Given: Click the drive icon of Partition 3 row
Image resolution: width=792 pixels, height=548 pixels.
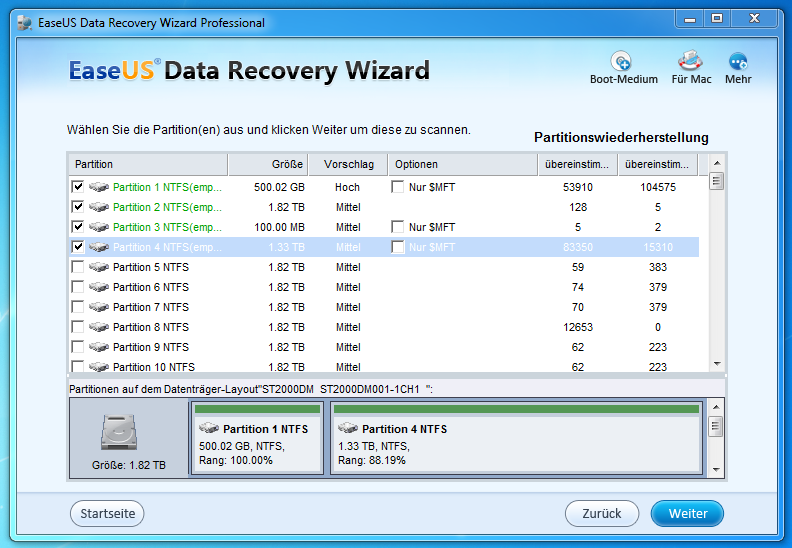Looking at the screenshot, I should (x=99, y=227).
